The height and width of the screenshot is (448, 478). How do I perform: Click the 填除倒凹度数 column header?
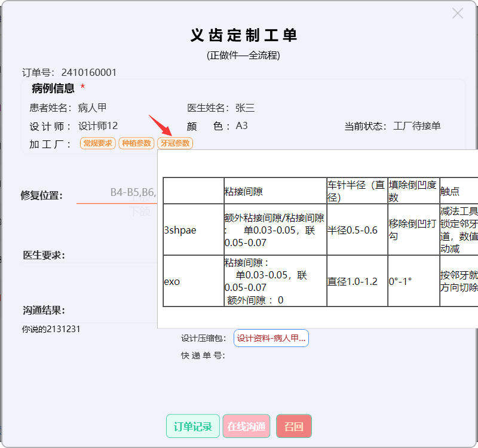tap(413, 191)
